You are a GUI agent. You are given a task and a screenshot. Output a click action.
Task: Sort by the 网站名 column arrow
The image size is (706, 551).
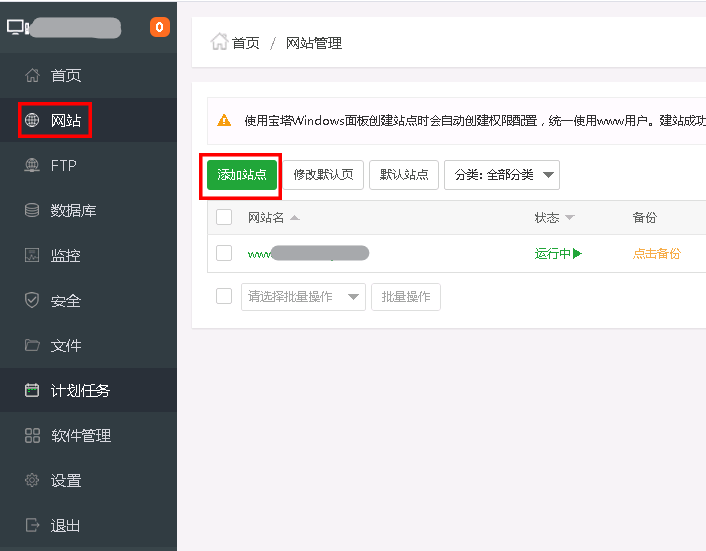295,218
